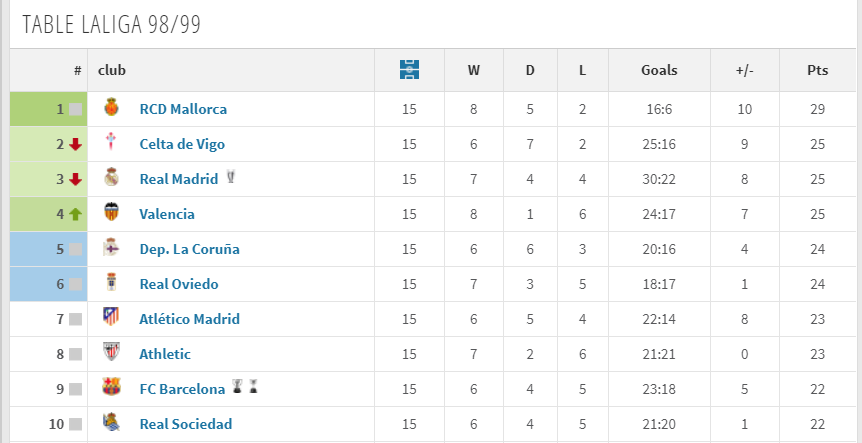Click the Real Madrid club crest
This screenshot has height=443, width=862.
(x=111, y=178)
